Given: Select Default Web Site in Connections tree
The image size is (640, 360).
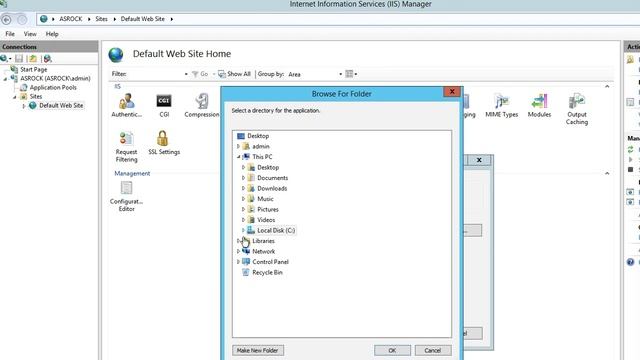Looking at the screenshot, I should click(x=61, y=105).
